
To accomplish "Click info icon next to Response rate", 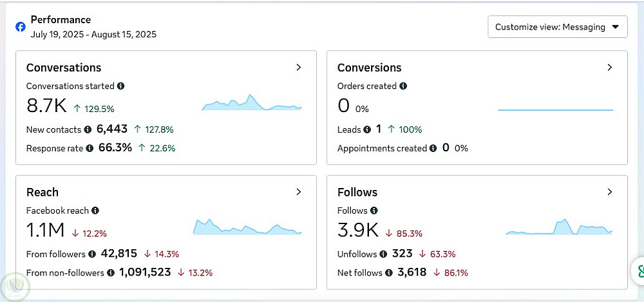I will point(90,148).
